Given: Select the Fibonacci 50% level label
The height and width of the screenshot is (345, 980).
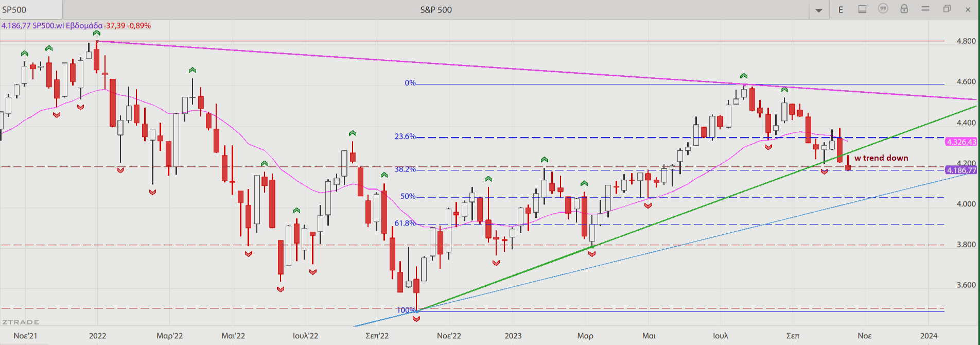Looking at the screenshot, I should pos(408,196).
